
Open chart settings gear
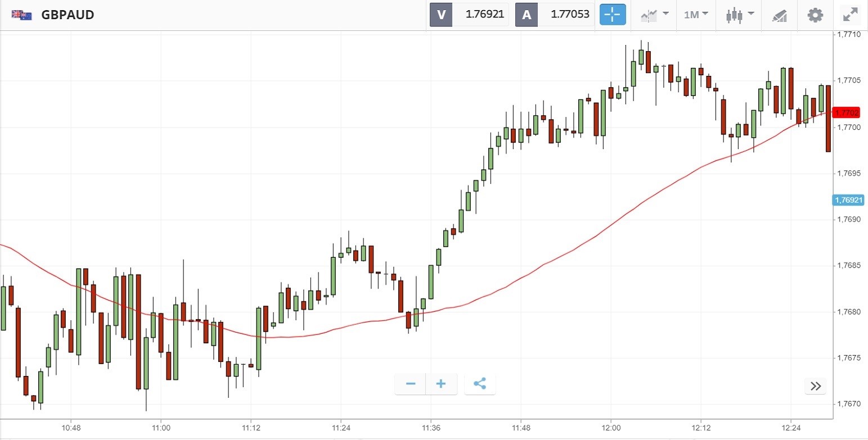tap(815, 15)
